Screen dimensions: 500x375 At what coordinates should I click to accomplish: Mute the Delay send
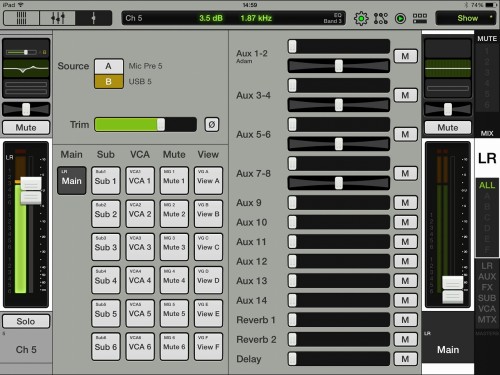[405, 359]
